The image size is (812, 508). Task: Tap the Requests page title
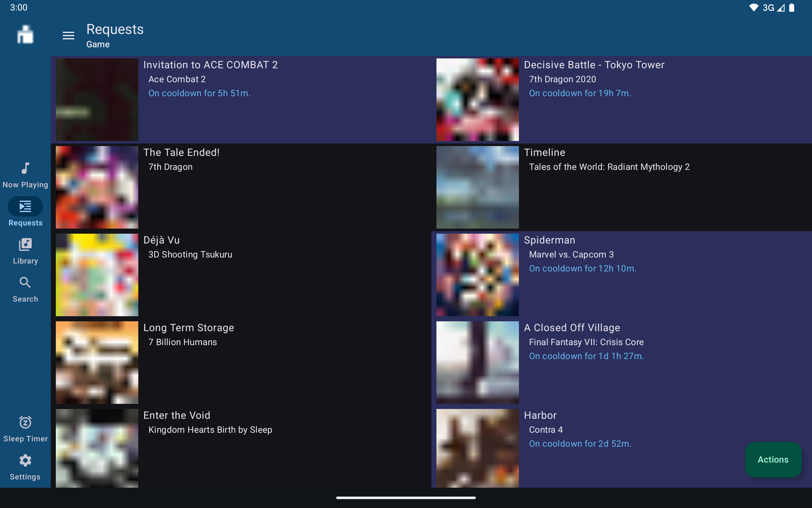coord(115,30)
